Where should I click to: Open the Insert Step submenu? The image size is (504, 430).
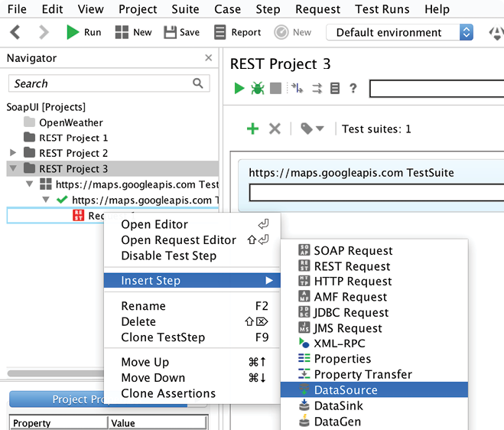click(192, 280)
